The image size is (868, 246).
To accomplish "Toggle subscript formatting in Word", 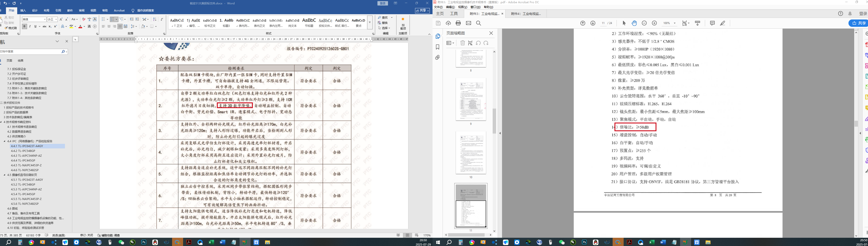I will click(x=50, y=27).
